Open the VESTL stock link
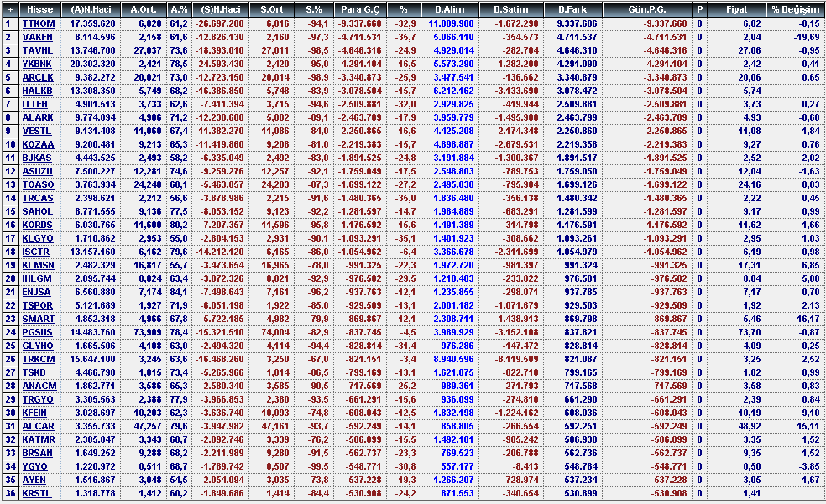The width and height of the screenshot is (826, 504). click(37, 132)
